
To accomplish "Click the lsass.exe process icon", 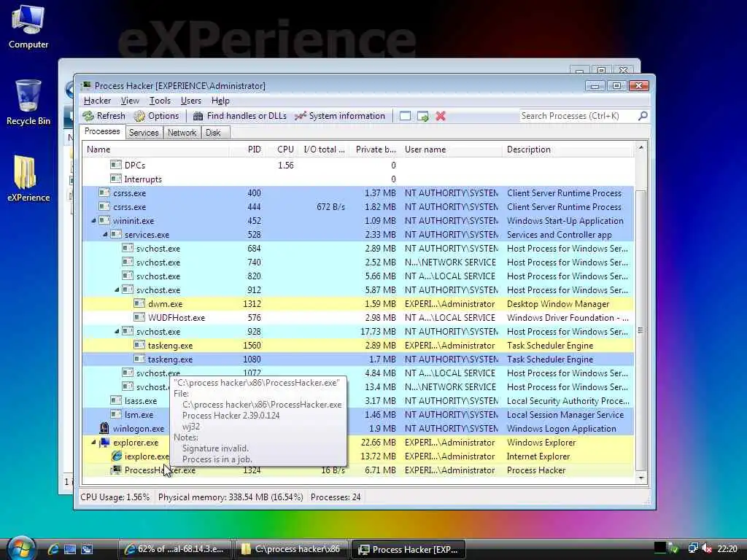I will (x=116, y=400).
